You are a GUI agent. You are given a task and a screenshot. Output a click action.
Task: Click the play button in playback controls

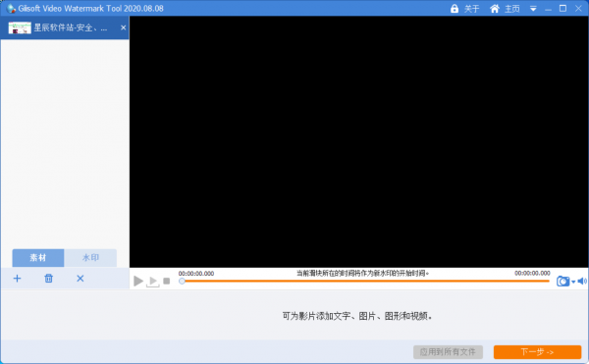point(138,281)
